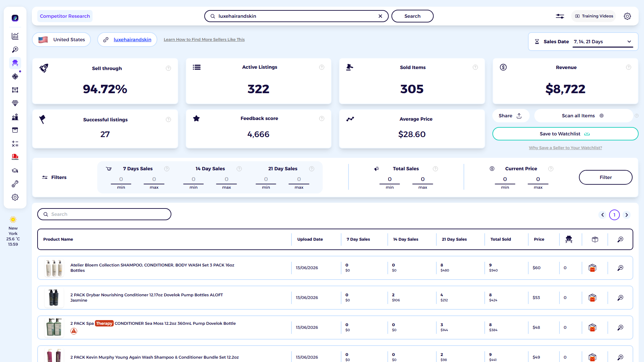Open the red box icon for Atelier Bloem row
The width and height of the screenshot is (644, 362).
point(592,268)
